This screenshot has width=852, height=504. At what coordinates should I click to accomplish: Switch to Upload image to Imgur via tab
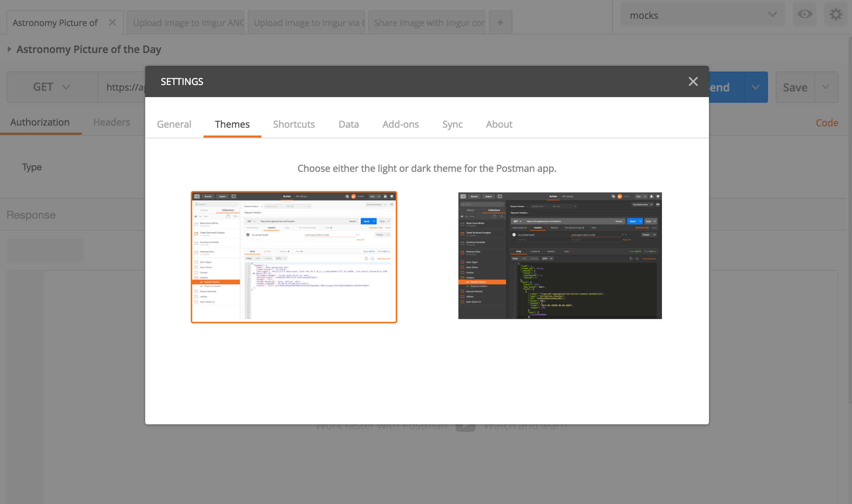click(x=306, y=22)
